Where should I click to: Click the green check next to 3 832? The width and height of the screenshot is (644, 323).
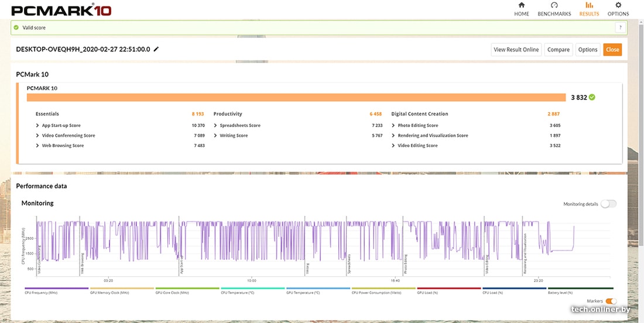click(592, 97)
